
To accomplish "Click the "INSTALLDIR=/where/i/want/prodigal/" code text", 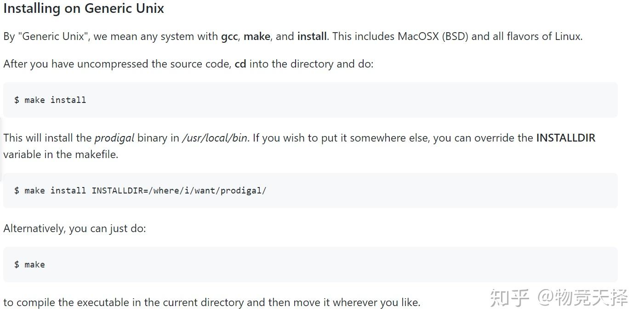I will coord(179,191).
